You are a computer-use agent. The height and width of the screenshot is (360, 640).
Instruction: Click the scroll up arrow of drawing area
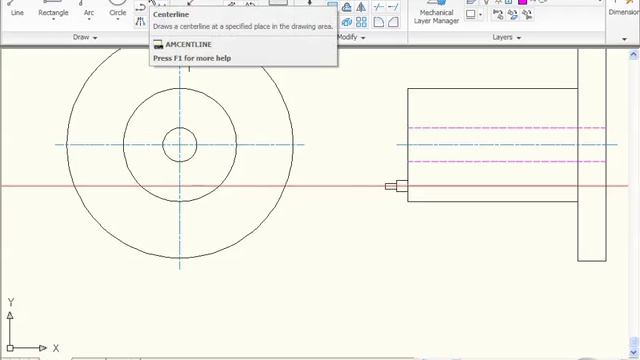click(x=633, y=55)
